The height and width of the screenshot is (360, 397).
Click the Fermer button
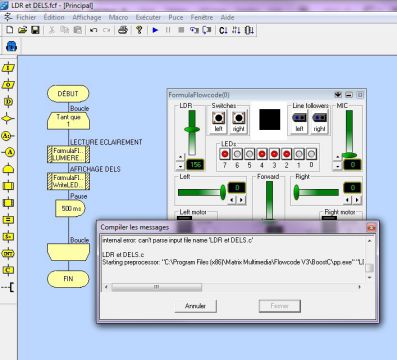click(x=279, y=306)
